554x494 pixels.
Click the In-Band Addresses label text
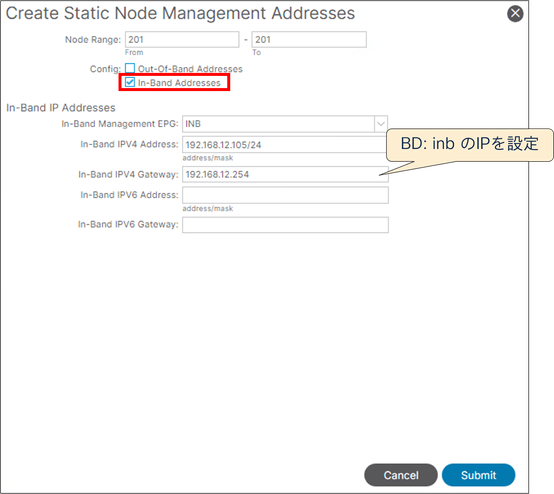pos(179,83)
